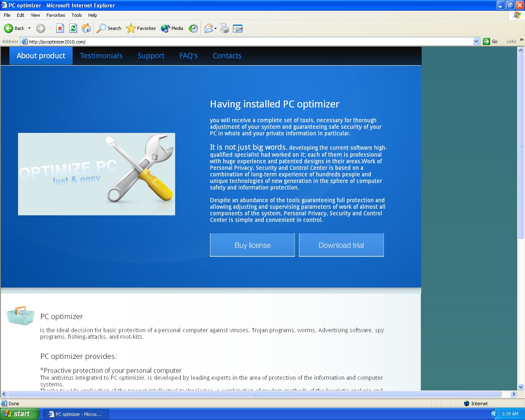This screenshot has width=525, height=420.
Task: Open the Search pane from the toolbar
Action: [109, 28]
